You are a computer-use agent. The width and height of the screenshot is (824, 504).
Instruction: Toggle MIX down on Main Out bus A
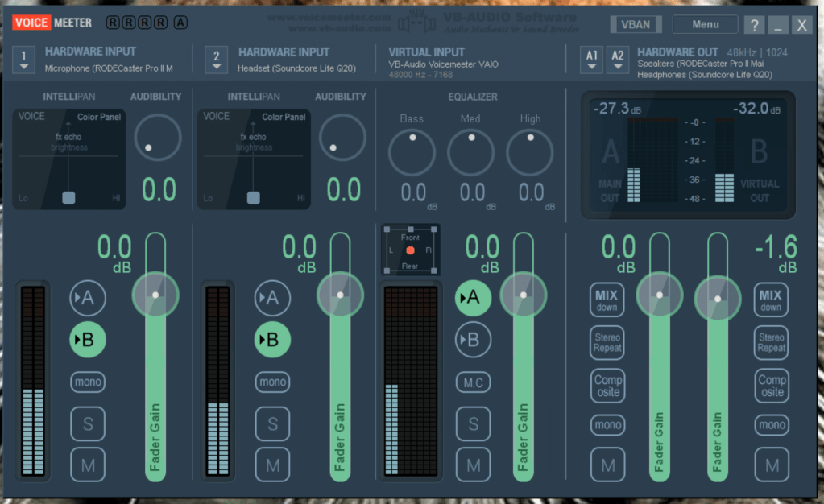coord(607,300)
